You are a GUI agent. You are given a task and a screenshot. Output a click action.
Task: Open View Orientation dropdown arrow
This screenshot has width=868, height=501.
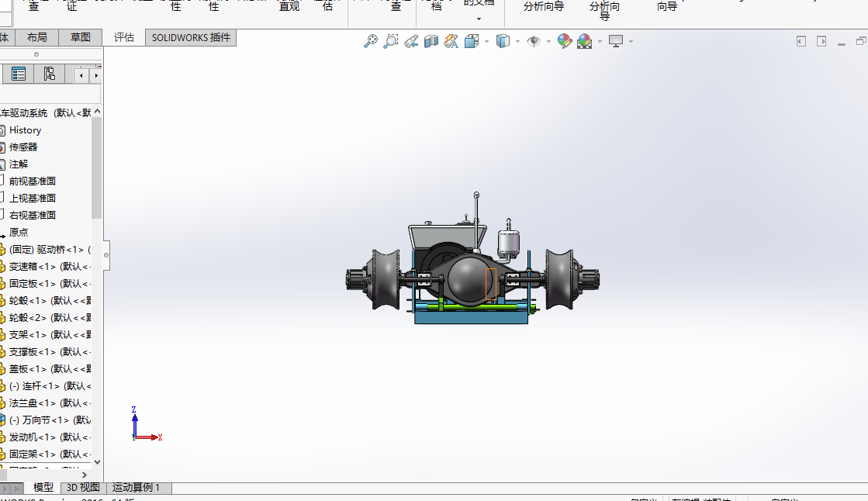[x=486, y=42]
